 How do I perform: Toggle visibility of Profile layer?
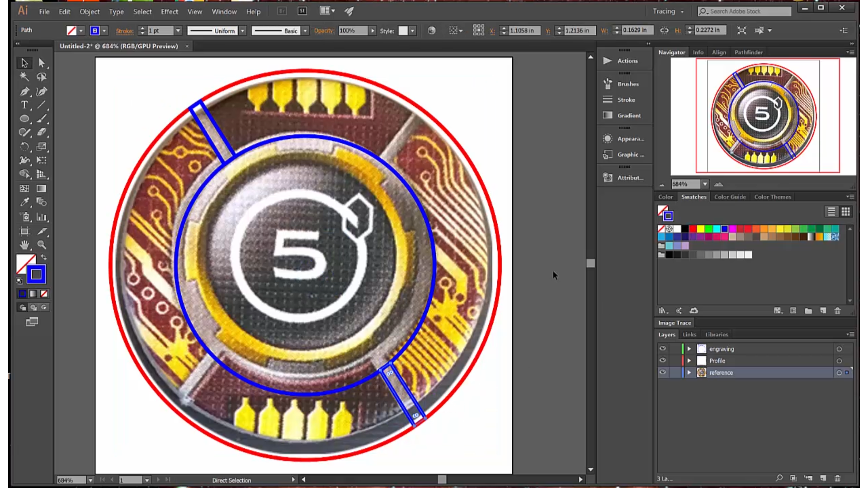[662, 361]
